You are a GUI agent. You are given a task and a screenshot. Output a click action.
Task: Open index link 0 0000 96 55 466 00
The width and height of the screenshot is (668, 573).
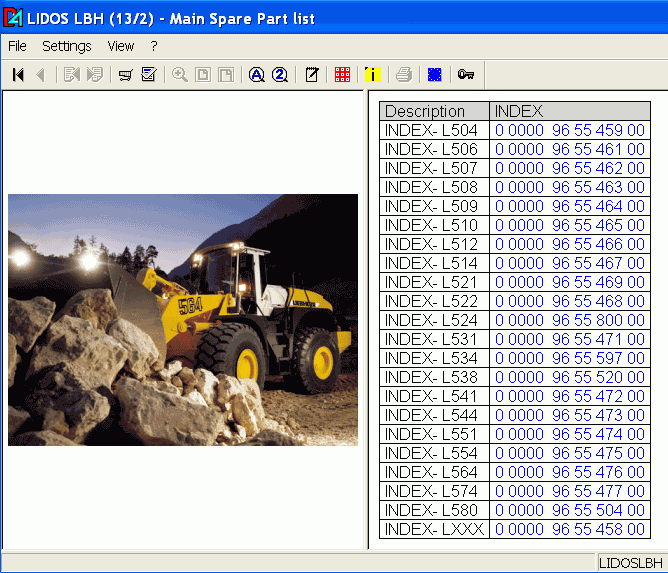tap(570, 245)
